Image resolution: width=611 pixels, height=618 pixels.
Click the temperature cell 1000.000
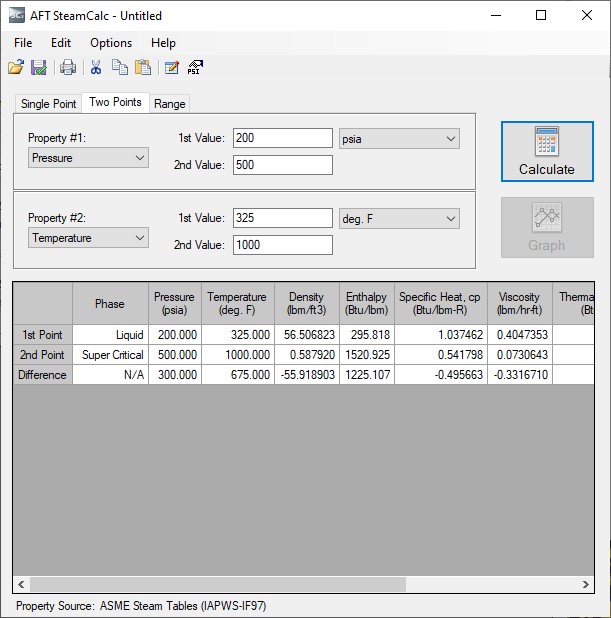pyautogui.click(x=238, y=355)
